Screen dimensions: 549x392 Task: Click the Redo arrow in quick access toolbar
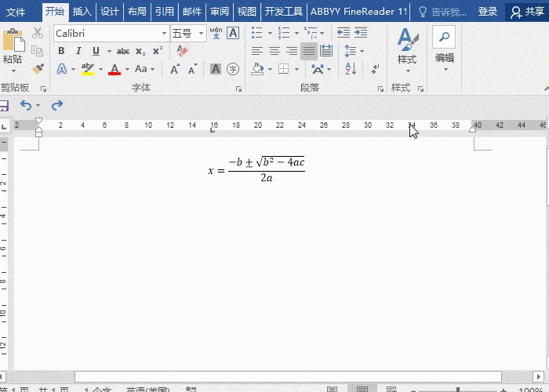[x=56, y=105]
